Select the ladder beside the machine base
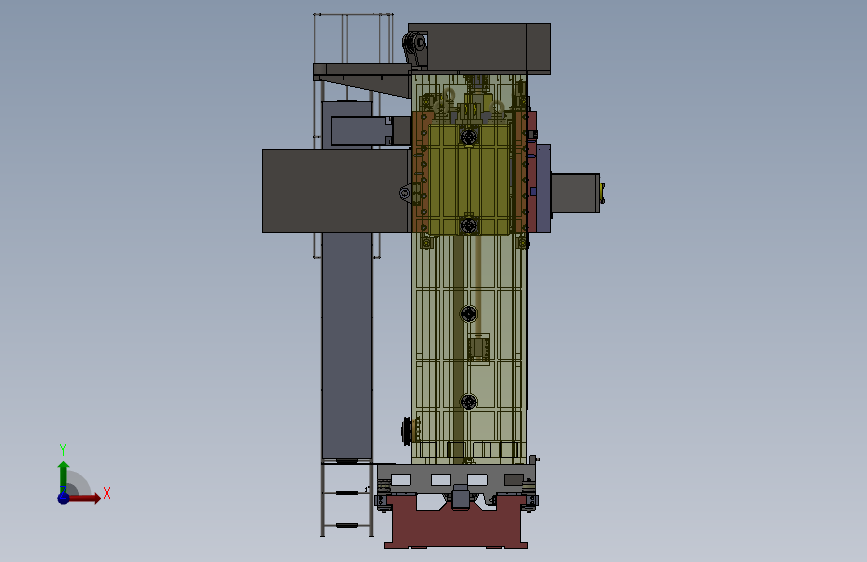 point(347,499)
